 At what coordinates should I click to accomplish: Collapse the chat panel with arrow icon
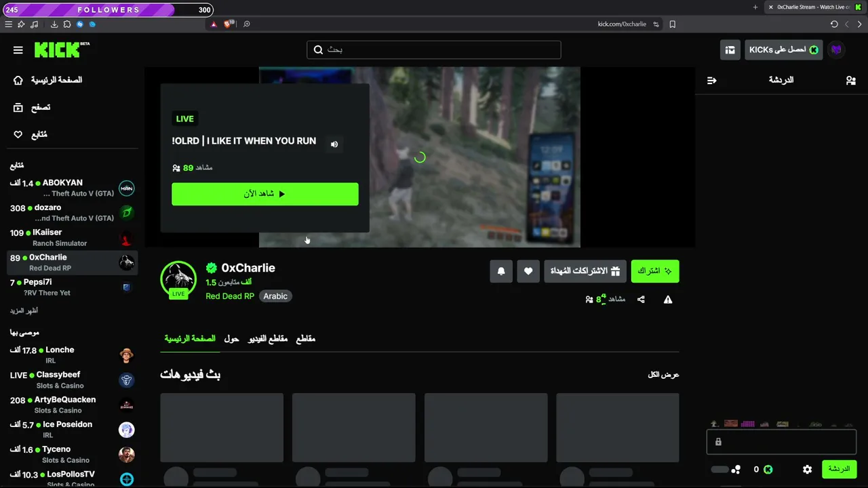click(x=712, y=80)
